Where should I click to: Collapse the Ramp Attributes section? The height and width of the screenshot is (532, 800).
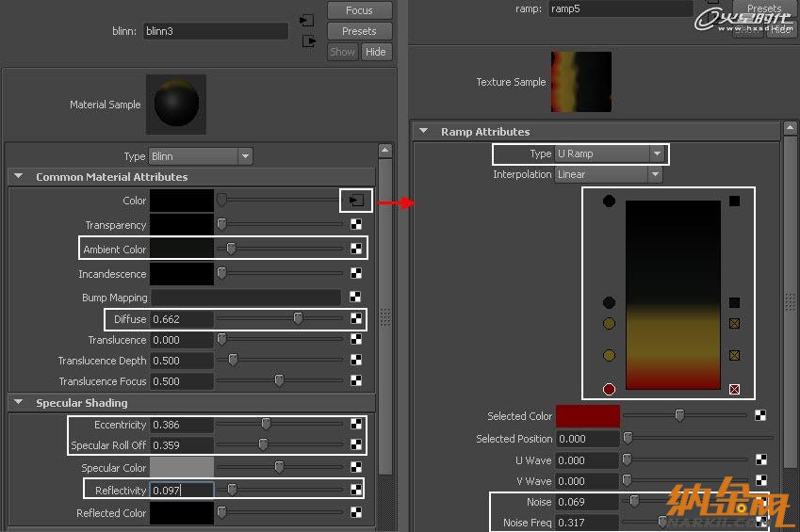423,131
